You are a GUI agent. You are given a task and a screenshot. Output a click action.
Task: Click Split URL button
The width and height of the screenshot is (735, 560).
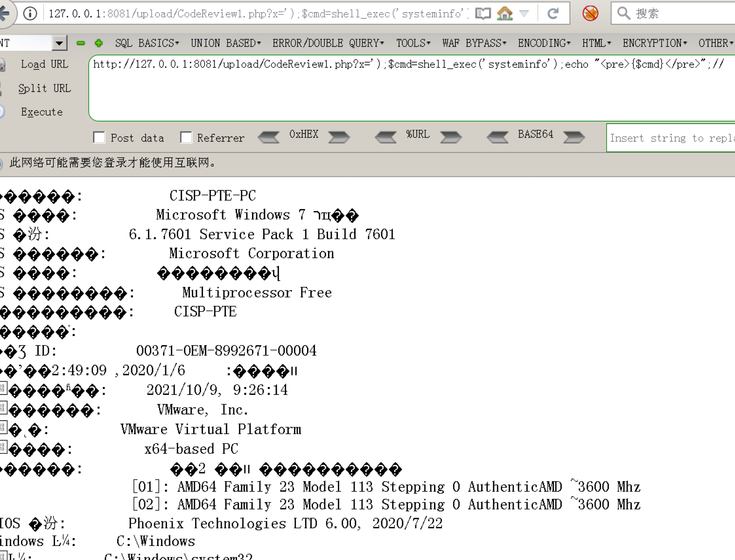pos(44,88)
